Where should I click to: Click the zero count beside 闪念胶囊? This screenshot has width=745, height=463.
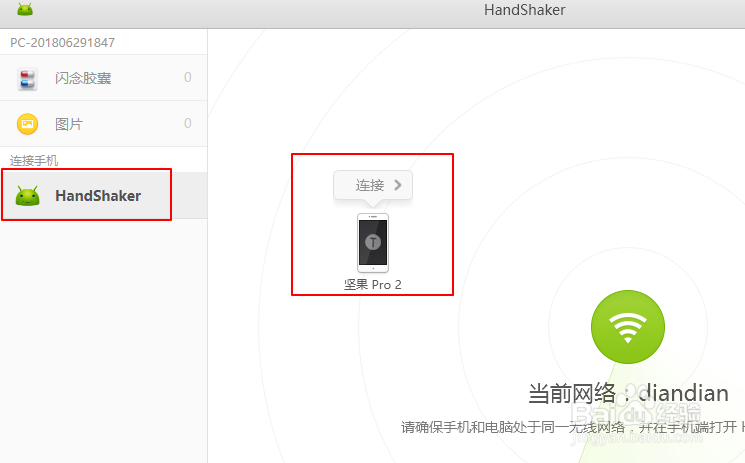tap(188, 77)
